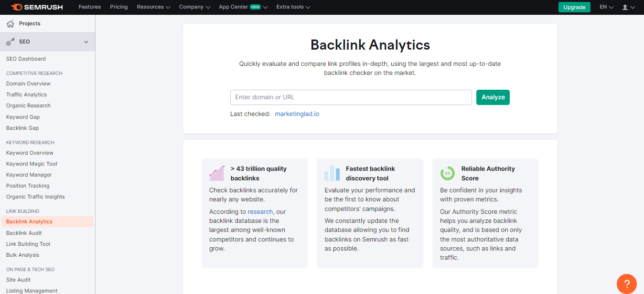Click the Projects home icon
644x294 pixels.
pos(11,24)
